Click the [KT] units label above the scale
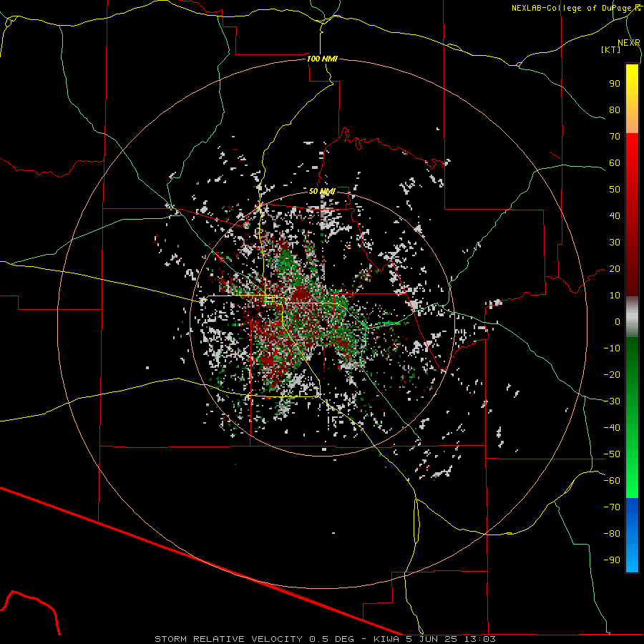The height and width of the screenshot is (644, 644). coord(611,49)
